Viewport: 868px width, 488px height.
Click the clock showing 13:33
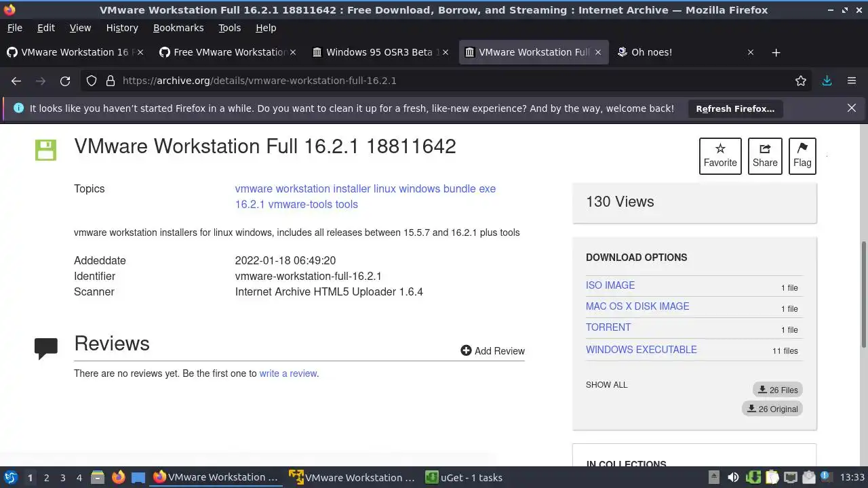(852, 478)
